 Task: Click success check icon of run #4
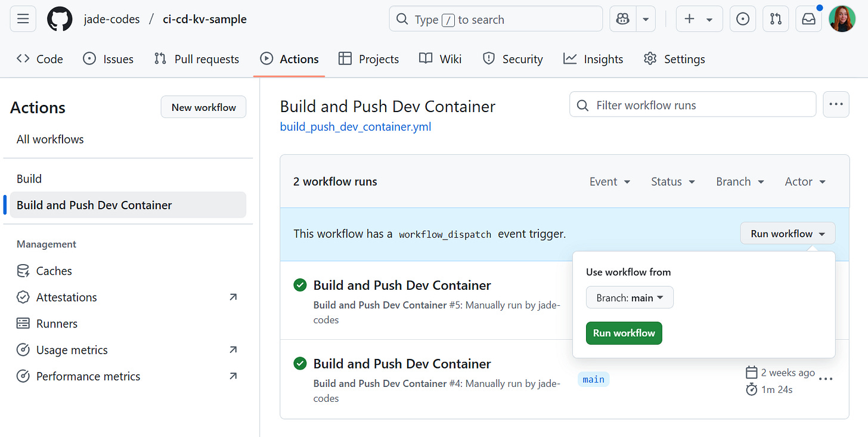tap(300, 364)
